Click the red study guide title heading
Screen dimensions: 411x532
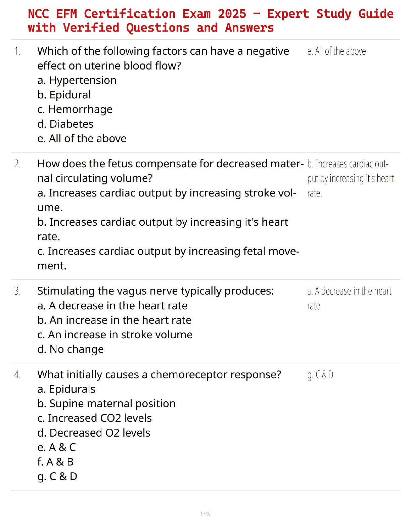coord(211,20)
